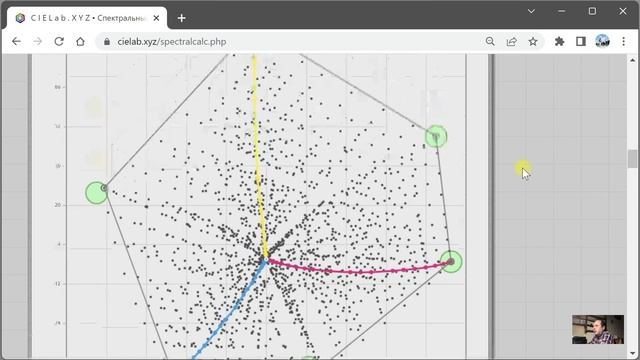
Task: Reload the cielab.xyz page
Action: pyautogui.click(x=59, y=41)
